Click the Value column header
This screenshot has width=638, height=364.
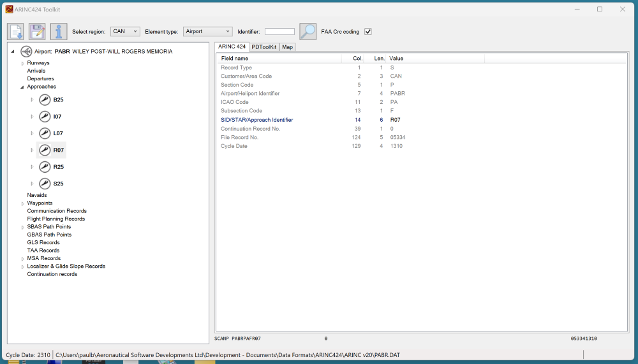point(435,58)
